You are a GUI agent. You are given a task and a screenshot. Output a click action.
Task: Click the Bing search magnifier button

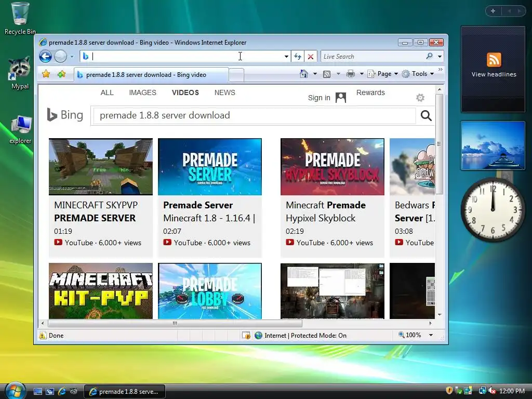coord(426,116)
